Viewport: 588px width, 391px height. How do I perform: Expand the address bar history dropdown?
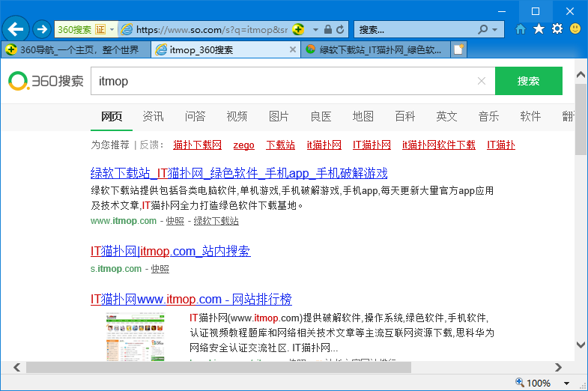316,29
